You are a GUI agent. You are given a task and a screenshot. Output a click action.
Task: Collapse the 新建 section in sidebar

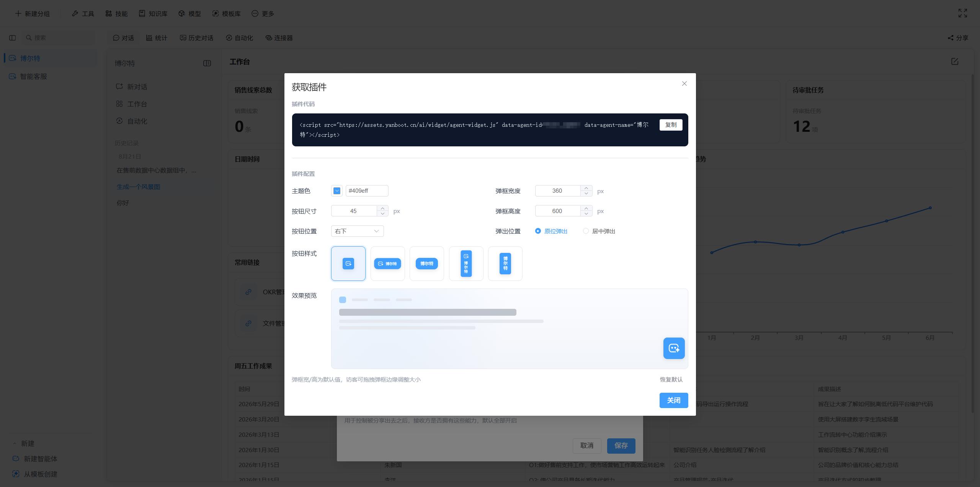[x=24, y=444]
